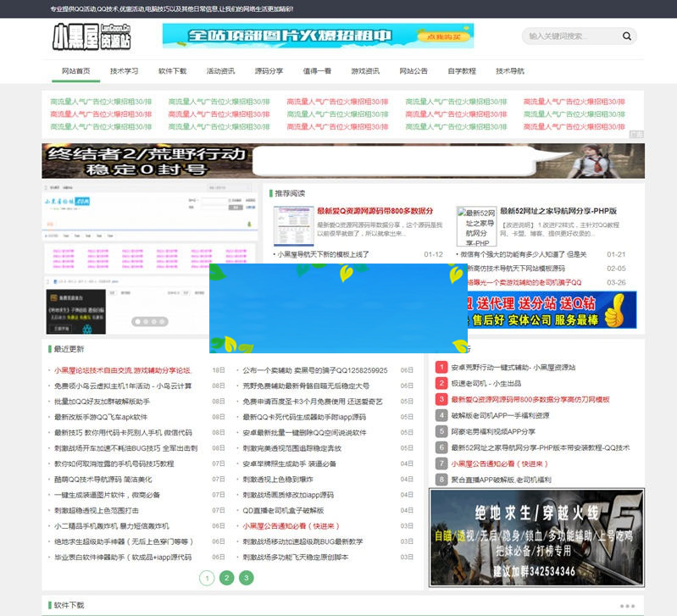Click the 爱Q资源网源码 article thumbnail
677x616 pixels.
292,225
